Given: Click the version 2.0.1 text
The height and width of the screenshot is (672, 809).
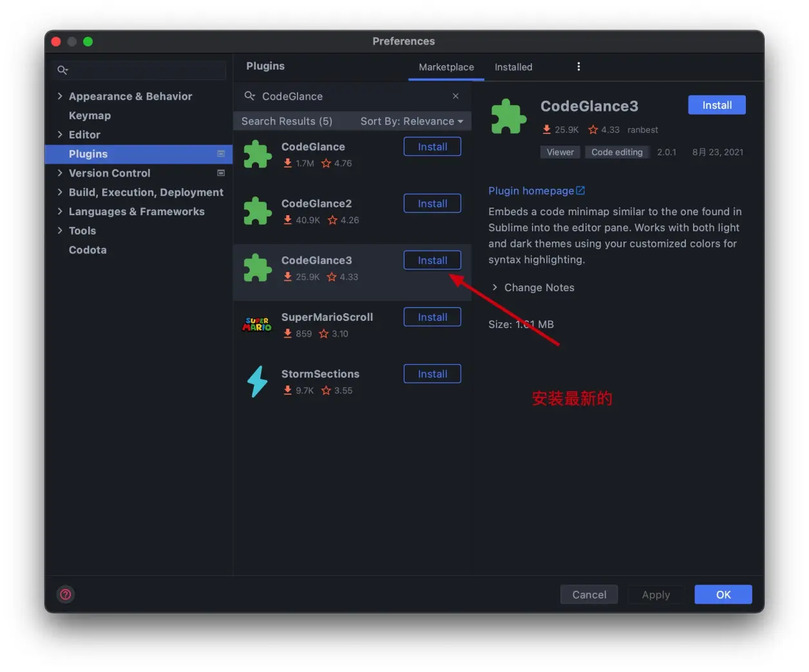Looking at the screenshot, I should point(667,152).
